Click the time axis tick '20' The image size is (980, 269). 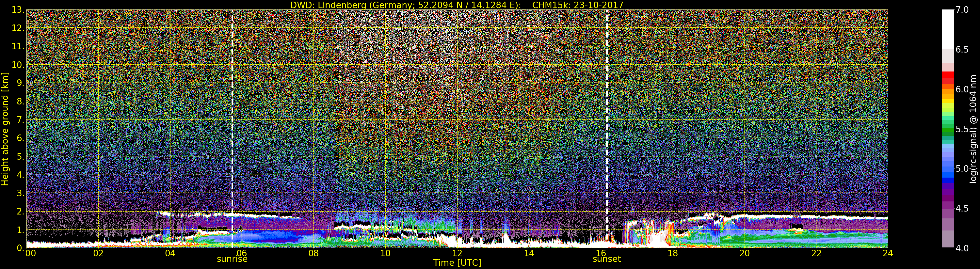pos(745,253)
